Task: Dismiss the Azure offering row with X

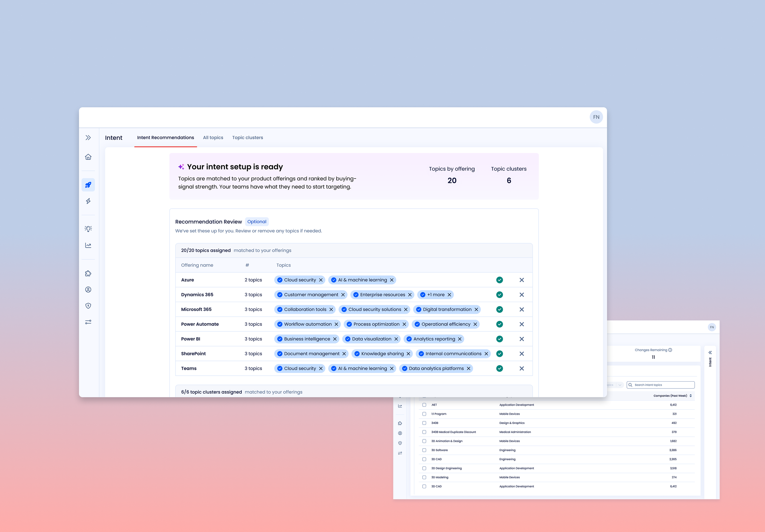Action: [x=521, y=280]
